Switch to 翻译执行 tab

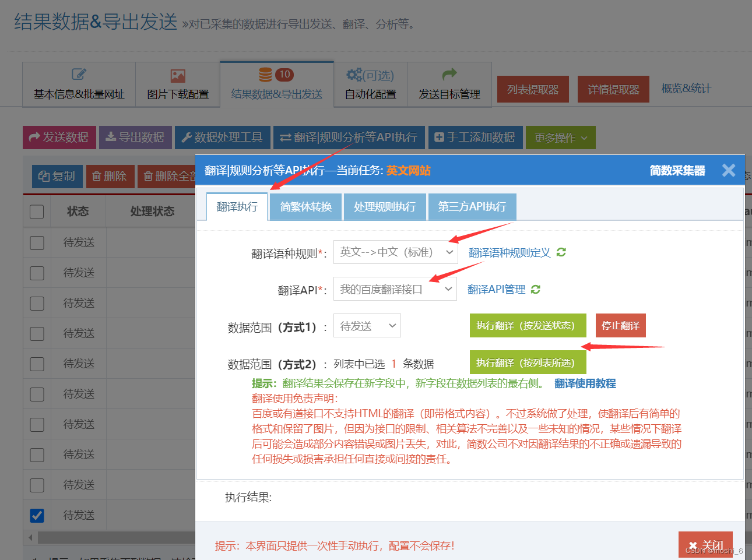tap(237, 206)
